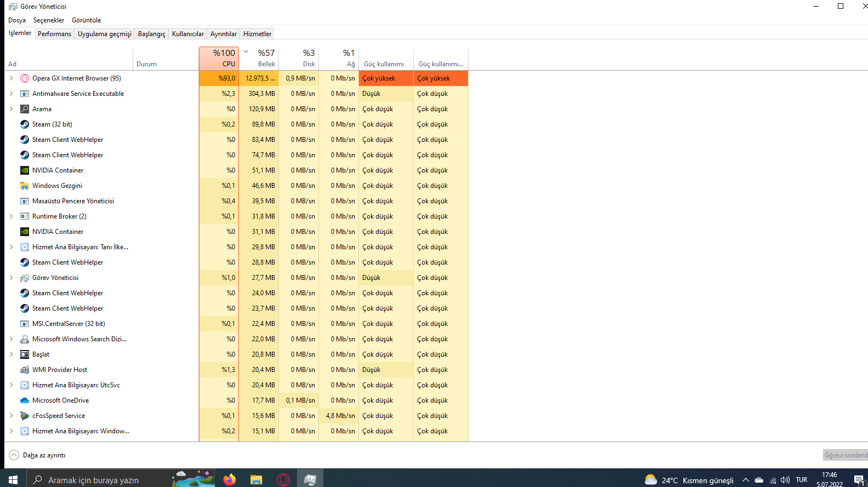The width and height of the screenshot is (868, 487).
Task: Click the Hizmet Ana Bilgisayarı: Tanı İlke gear icon
Action: click(25, 247)
